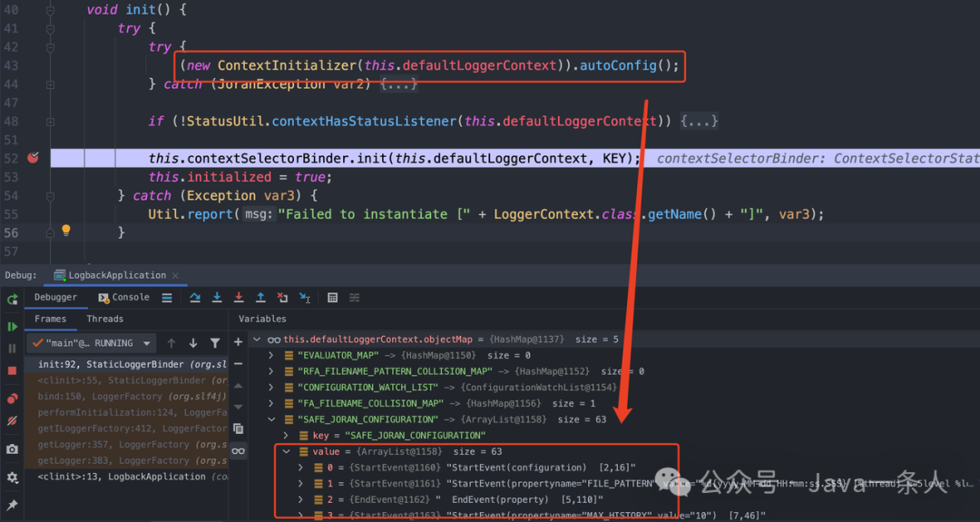Click the Step Into blue arrow

tap(217, 298)
